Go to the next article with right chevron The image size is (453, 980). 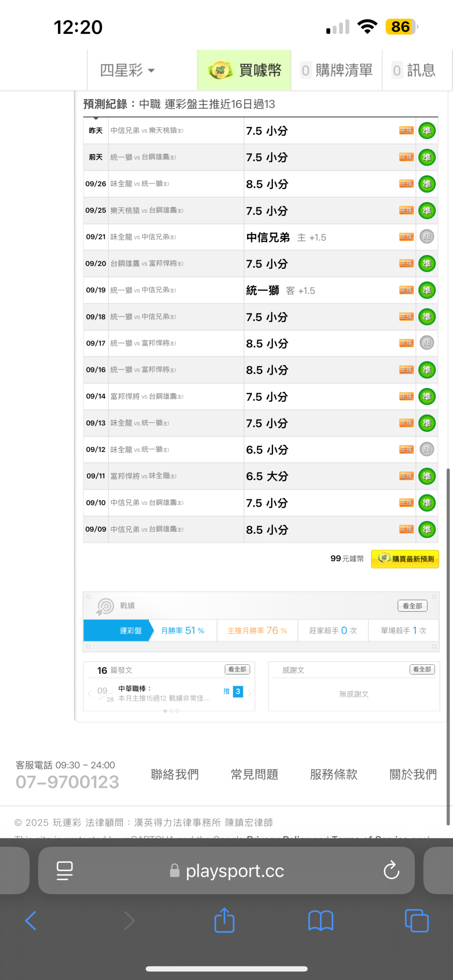pyautogui.click(x=249, y=694)
